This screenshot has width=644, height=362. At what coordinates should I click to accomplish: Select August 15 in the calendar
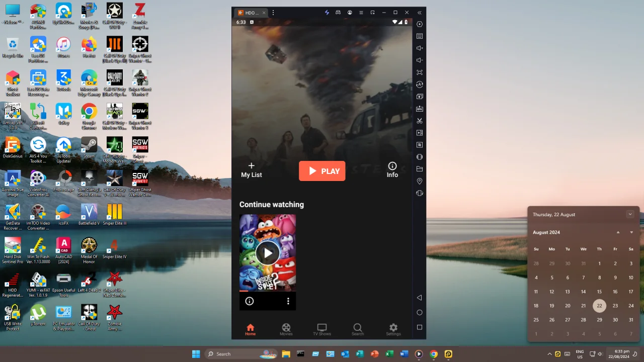pos(599,292)
